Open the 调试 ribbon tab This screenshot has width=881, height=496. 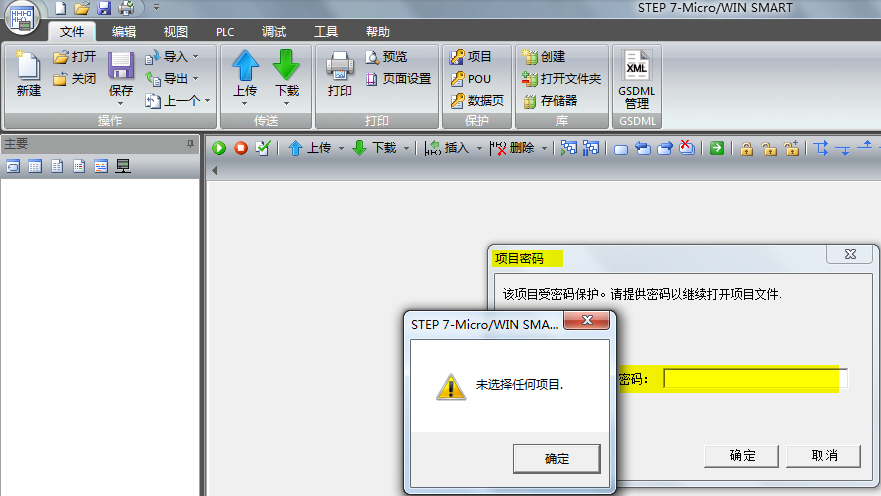(274, 32)
